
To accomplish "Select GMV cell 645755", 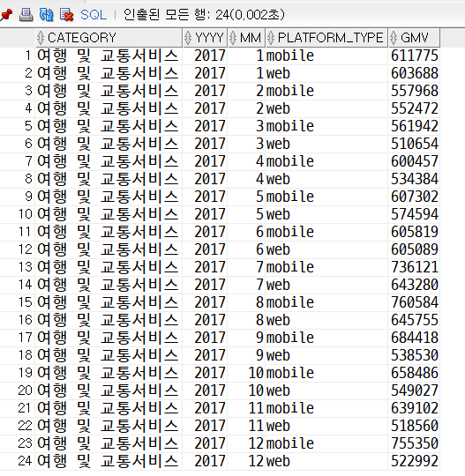I will [x=414, y=320].
